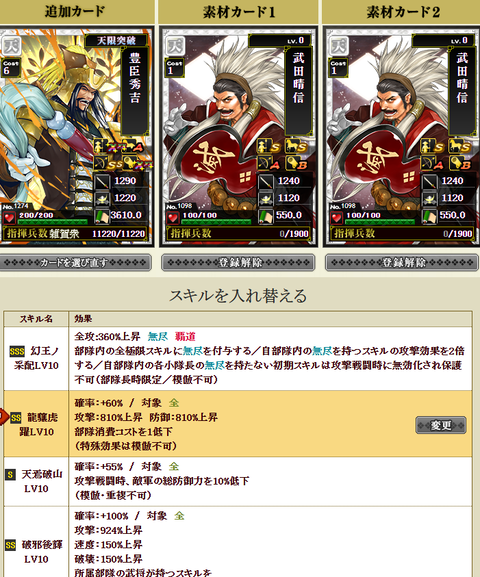Screen dimensions: 480x577
Task: Select the 武田晴信 card in 素材カード1
Action: tap(239, 136)
